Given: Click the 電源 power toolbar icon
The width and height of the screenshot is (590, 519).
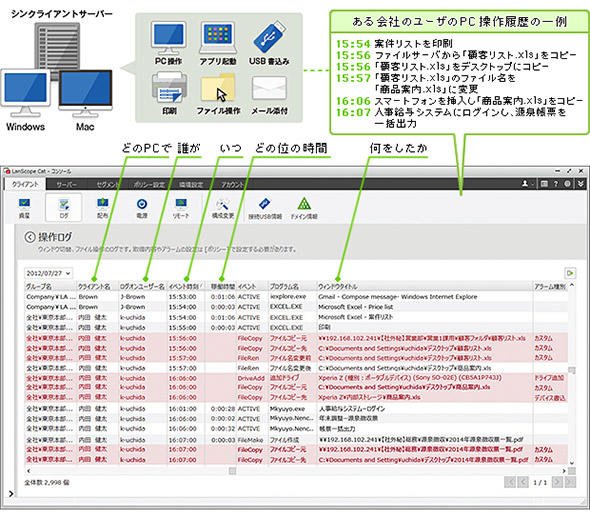Looking at the screenshot, I should [142, 207].
